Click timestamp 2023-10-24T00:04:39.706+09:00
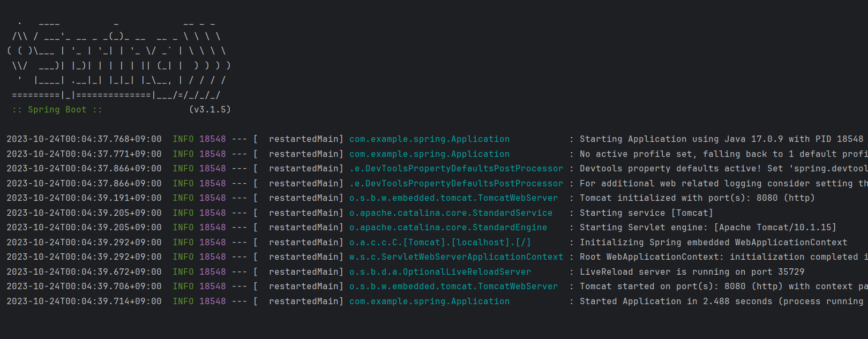Image resolution: width=868 pixels, height=339 pixels. coord(84,287)
